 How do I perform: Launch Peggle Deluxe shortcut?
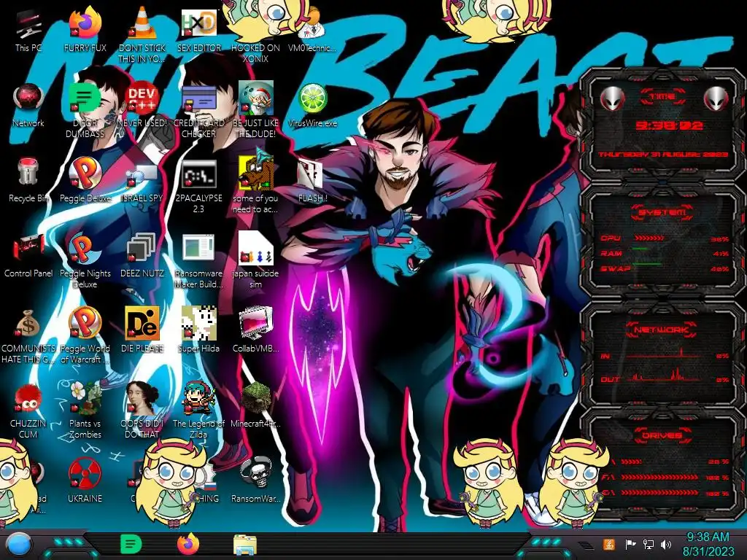(x=85, y=181)
